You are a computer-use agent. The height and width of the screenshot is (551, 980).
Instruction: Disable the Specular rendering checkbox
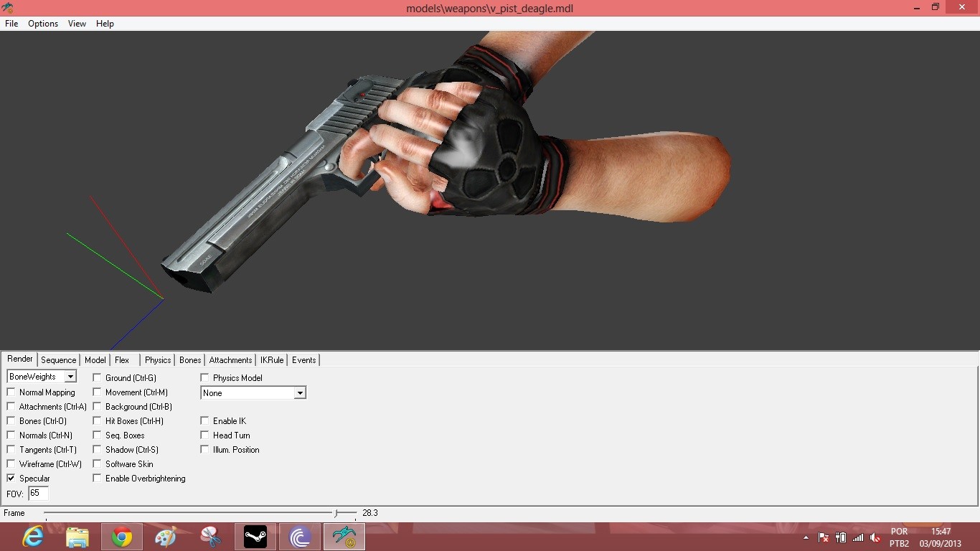click(x=11, y=478)
